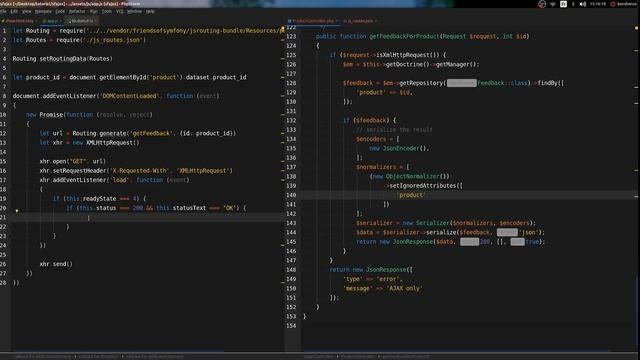Click the left editor horizontal scrollbar

click(x=118, y=351)
